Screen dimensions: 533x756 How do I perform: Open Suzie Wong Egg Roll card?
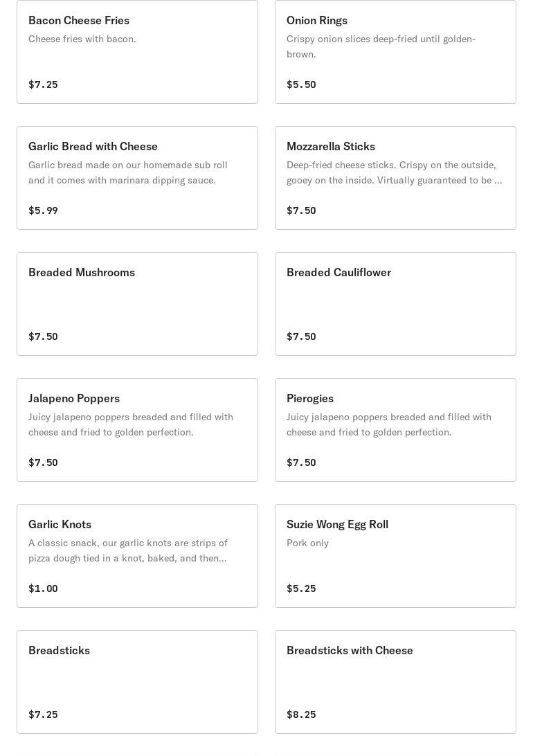point(395,556)
